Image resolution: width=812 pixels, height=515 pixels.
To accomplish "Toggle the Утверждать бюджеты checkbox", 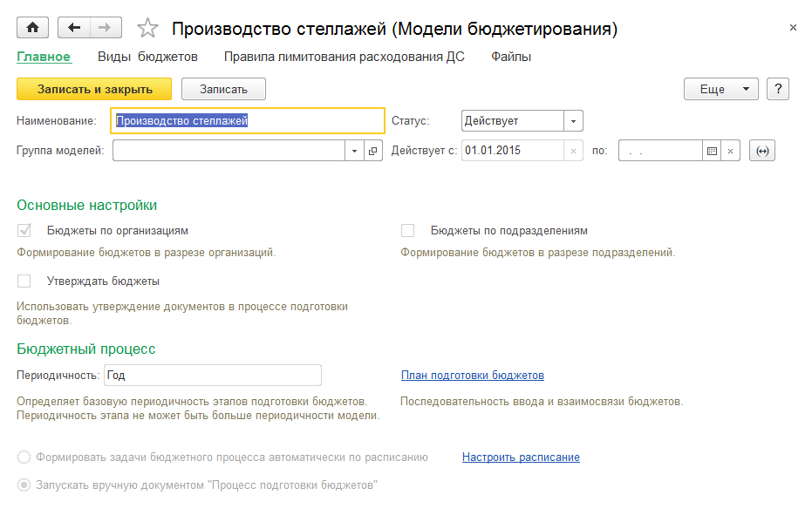I will [24, 281].
